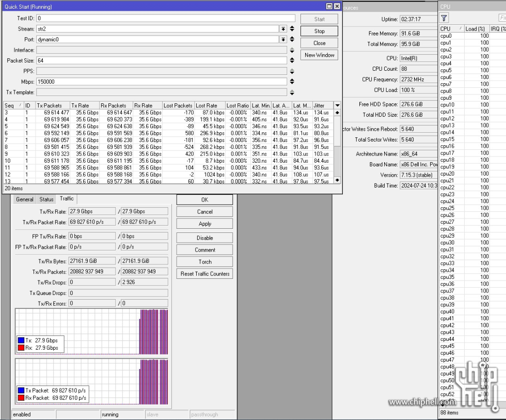
Task: Close the Quick Start window with X icon
Action: coord(337,6)
